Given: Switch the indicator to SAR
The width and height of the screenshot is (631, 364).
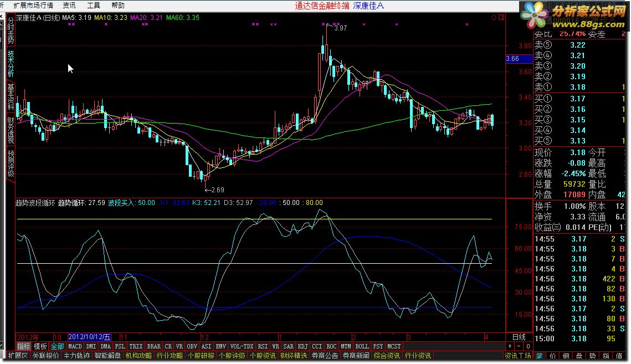Looking at the screenshot, I should (x=289, y=346).
